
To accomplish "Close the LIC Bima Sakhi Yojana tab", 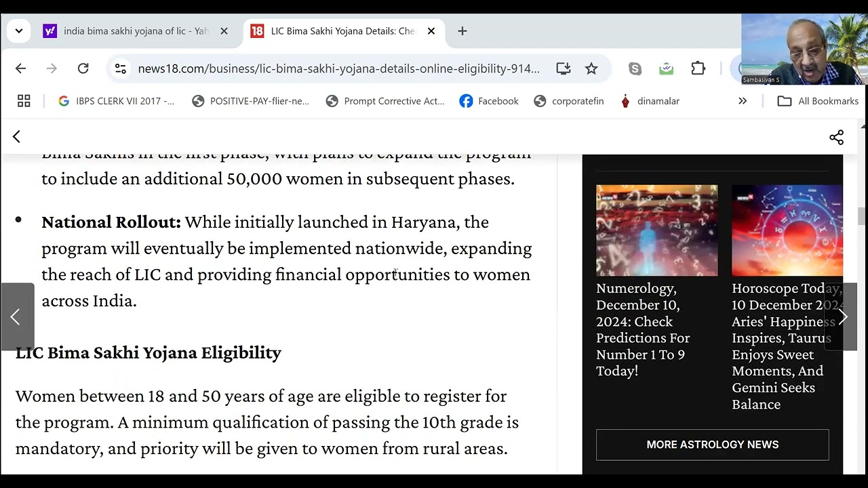I will pos(431,31).
